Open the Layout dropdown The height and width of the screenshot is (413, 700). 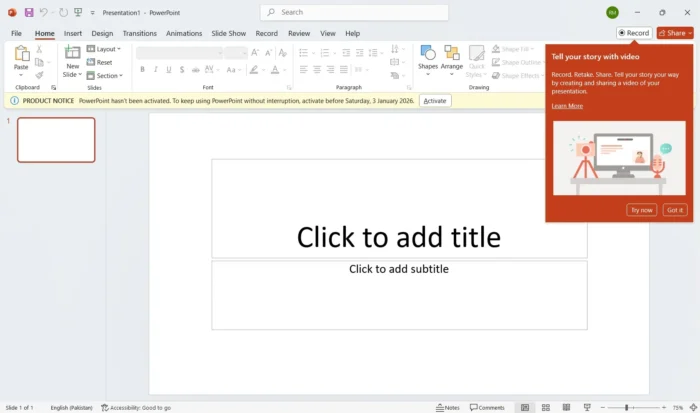pyautogui.click(x=104, y=49)
